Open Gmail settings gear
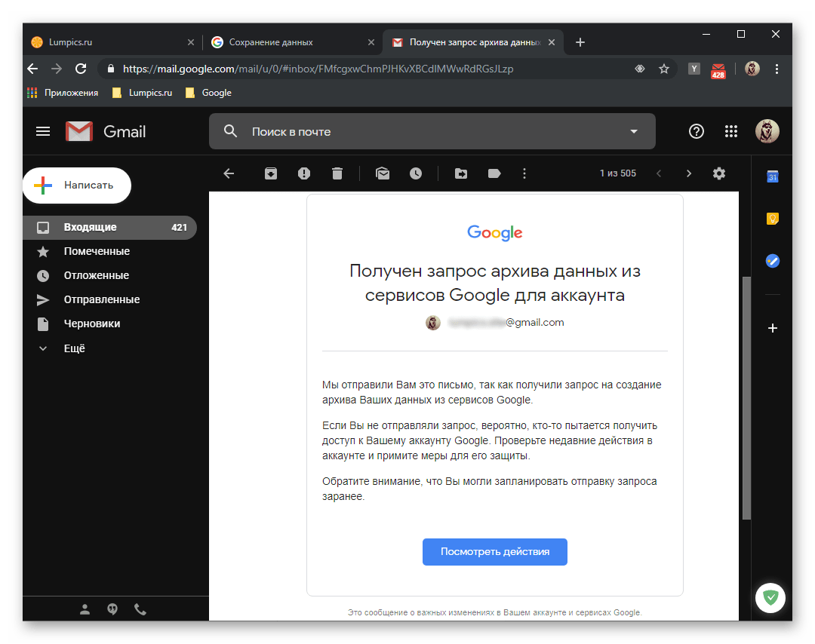Viewport: 815px width, 644px height. [x=719, y=173]
